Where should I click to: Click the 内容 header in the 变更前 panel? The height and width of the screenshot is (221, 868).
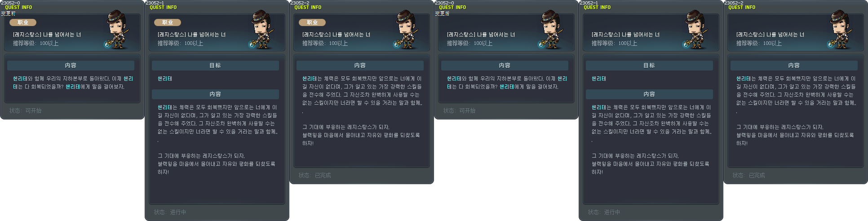(71, 66)
